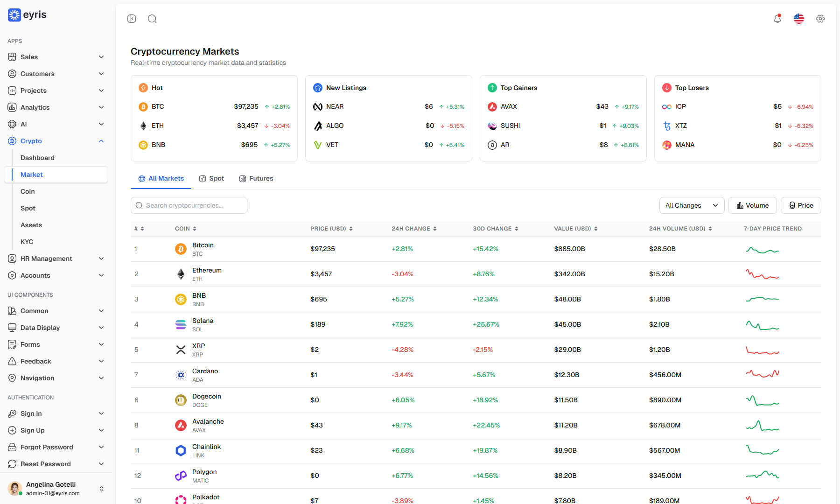Expand the Accounts sidebar menu

tap(56, 275)
